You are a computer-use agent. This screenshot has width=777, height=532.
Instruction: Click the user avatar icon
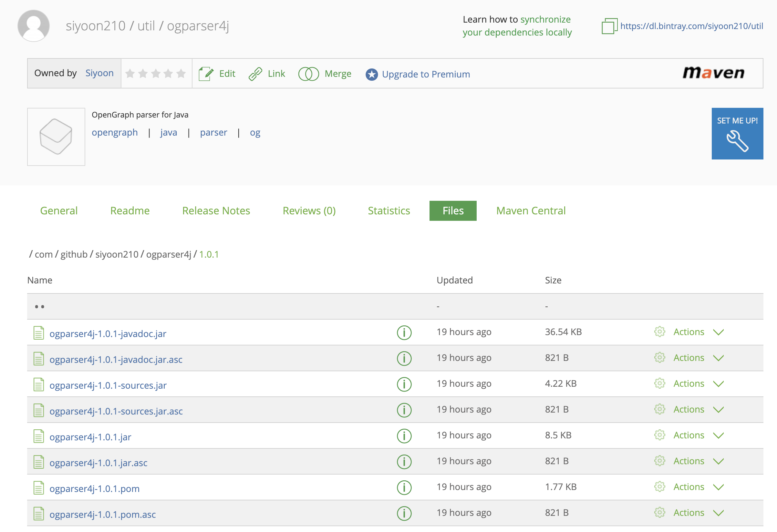click(x=34, y=26)
